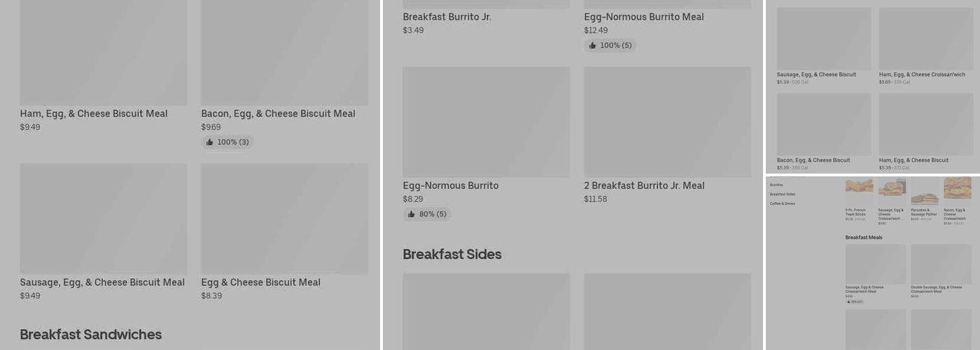Open the Ham, Egg, & Cheese Croissan'wich item name
The image size is (980, 350).
pos(922,74)
